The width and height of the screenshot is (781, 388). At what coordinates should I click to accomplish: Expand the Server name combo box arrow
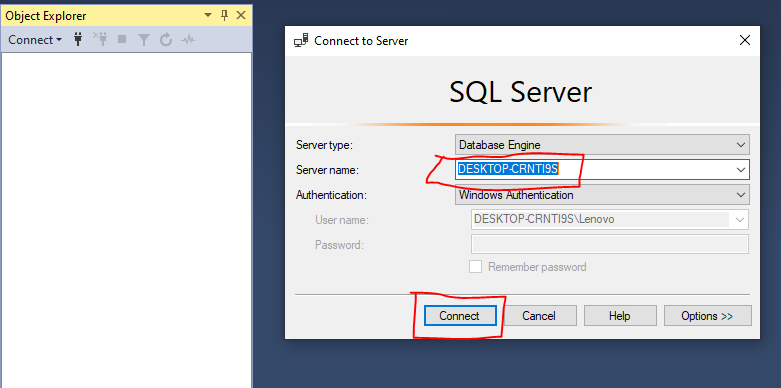coord(741,170)
